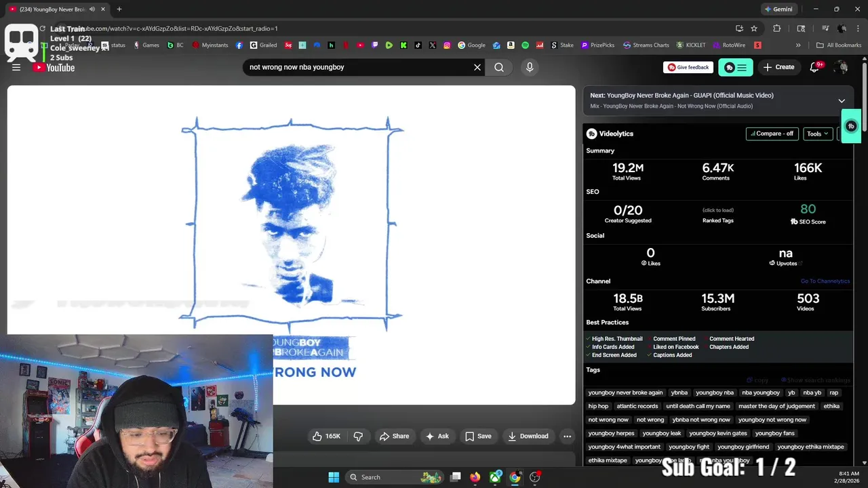Image resolution: width=868 pixels, height=488 pixels.
Task: Click the 'master the day of judgement' tag
Action: click(776, 406)
